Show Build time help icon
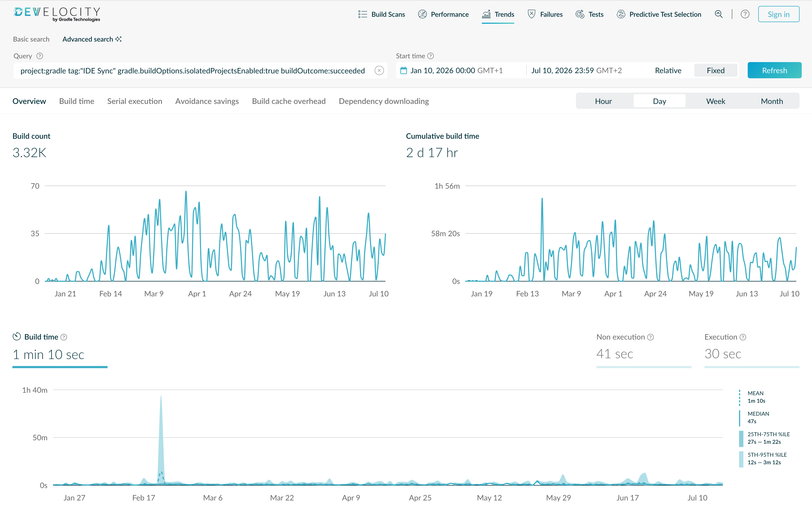This screenshot has width=812, height=508. 63,337
